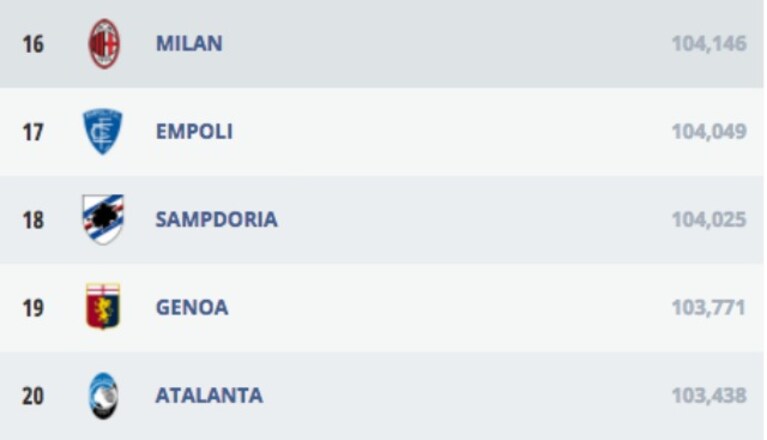
Task: Open the ATALANTA team link
Action: tap(209, 396)
